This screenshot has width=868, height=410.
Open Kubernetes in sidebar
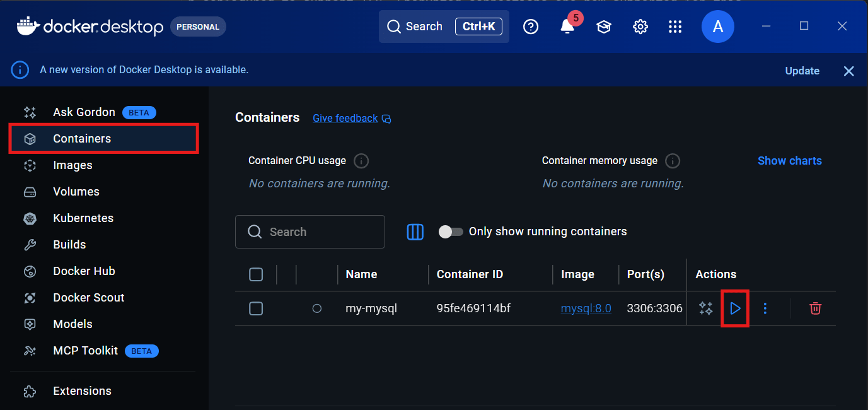[104, 218]
